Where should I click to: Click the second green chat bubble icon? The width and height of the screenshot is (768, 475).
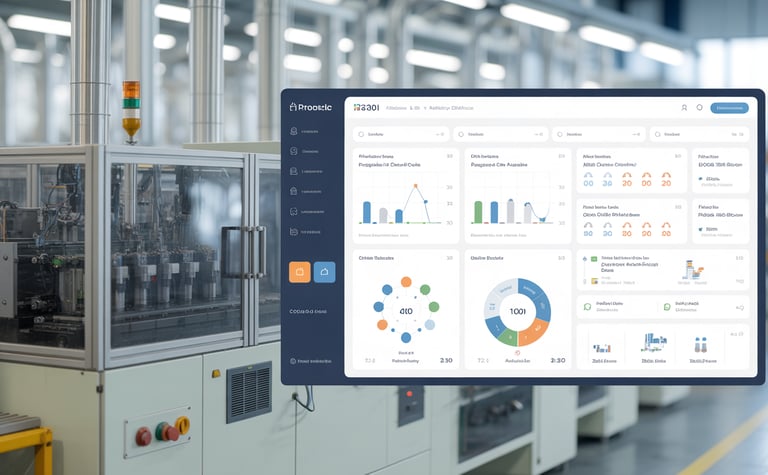[x=667, y=307]
